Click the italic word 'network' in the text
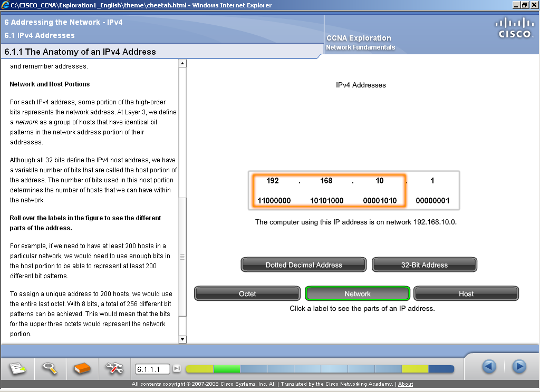This screenshot has width=540, height=392. coord(27,122)
